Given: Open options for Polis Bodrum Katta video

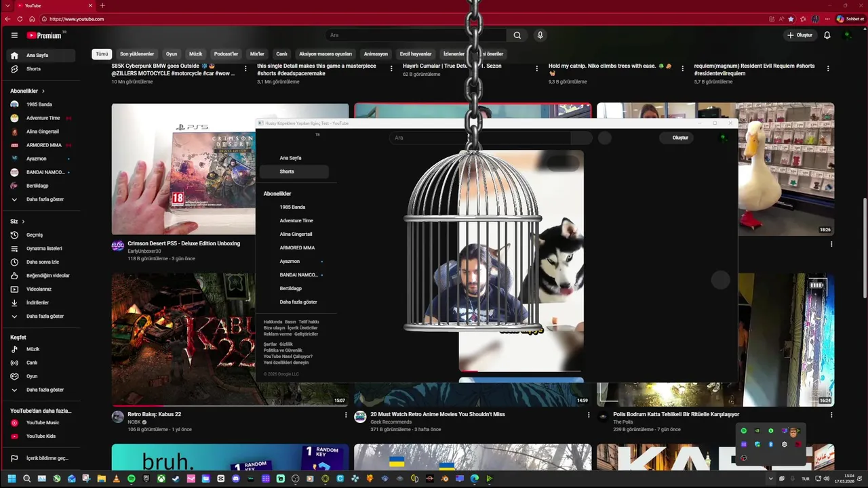Looking at the screenshot, I should 831,415.
